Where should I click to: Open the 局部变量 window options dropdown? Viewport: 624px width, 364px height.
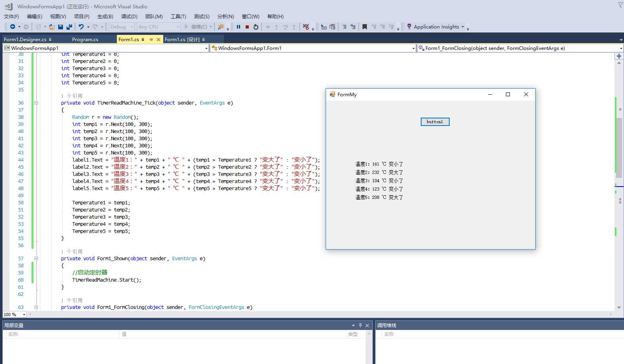353,325
